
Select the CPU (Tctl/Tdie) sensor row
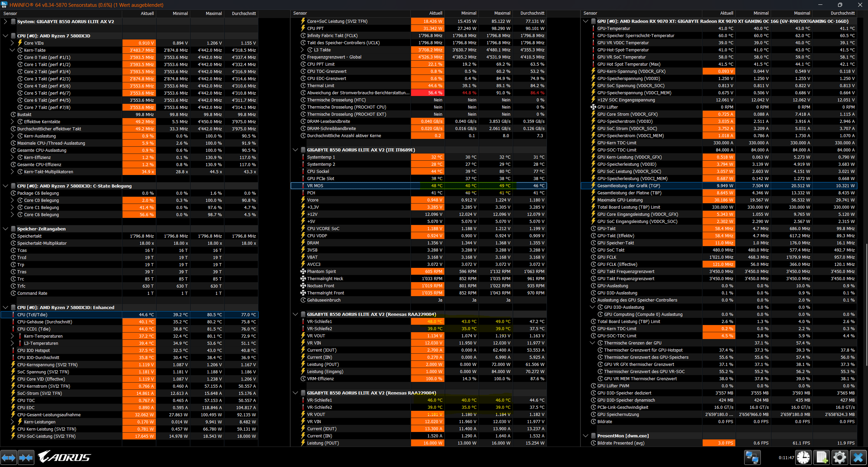pos(32,315)
